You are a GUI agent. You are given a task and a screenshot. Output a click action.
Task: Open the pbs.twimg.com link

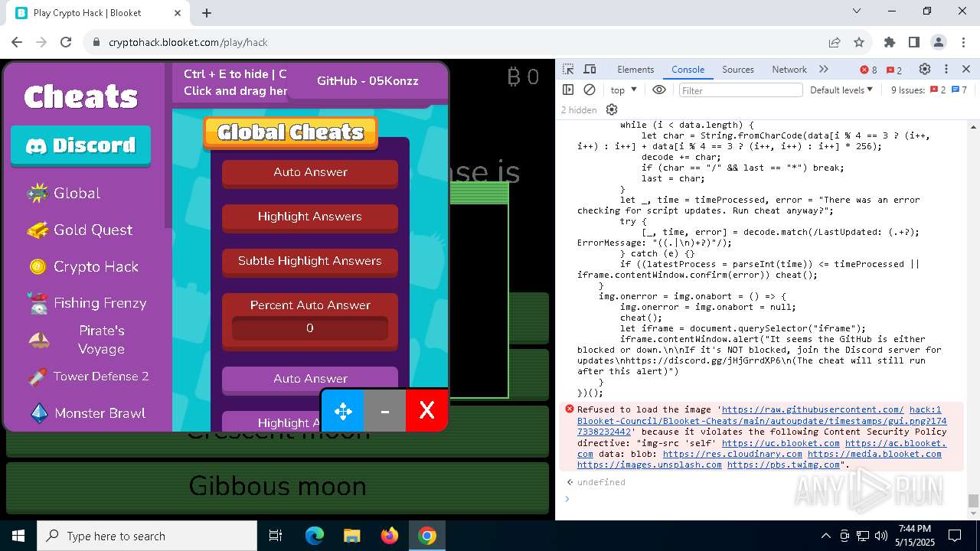pos(783,465)
